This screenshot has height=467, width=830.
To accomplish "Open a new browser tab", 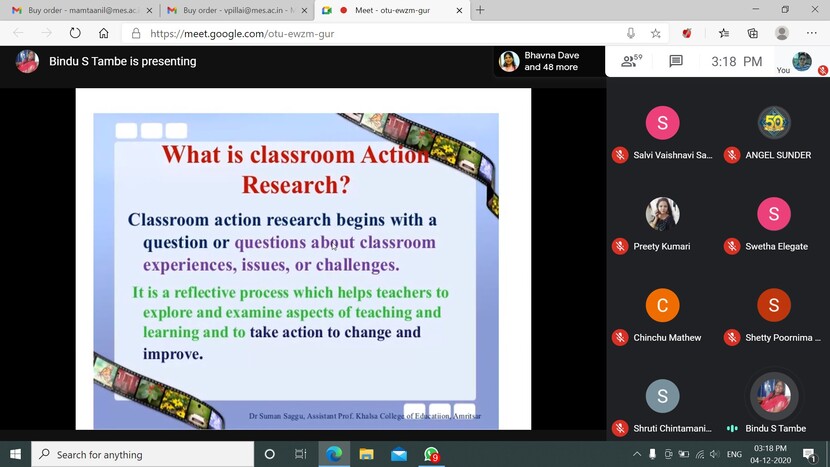I will pyautogui.click(x=480, y=10).
